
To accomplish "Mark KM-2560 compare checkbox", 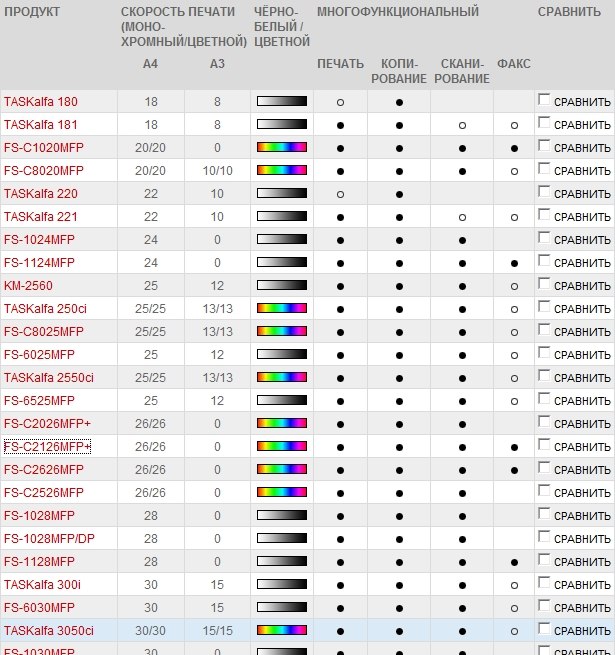I will point(544,283).
